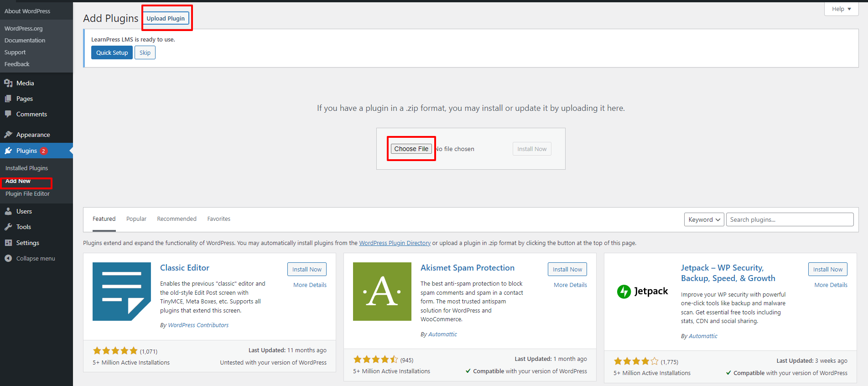Click Classic Editor star rating
Viewport: 868px width, 386px height.
tap(115, 351)
